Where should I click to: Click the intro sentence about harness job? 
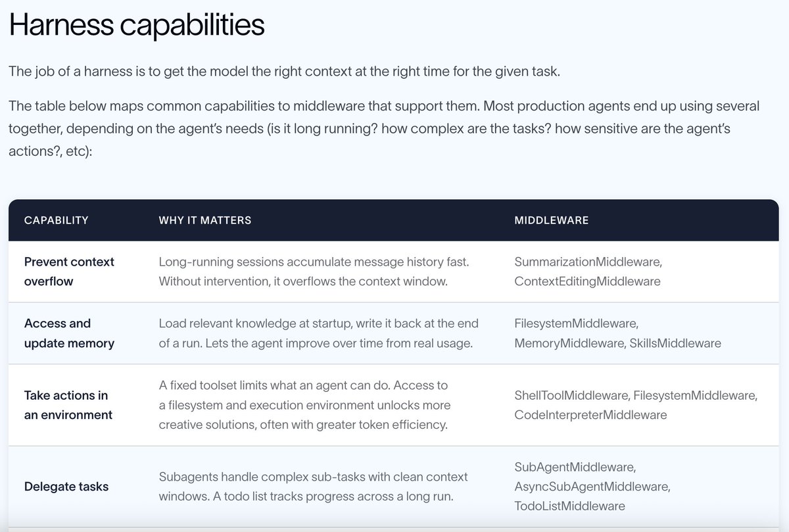click(x=284, y=71)
